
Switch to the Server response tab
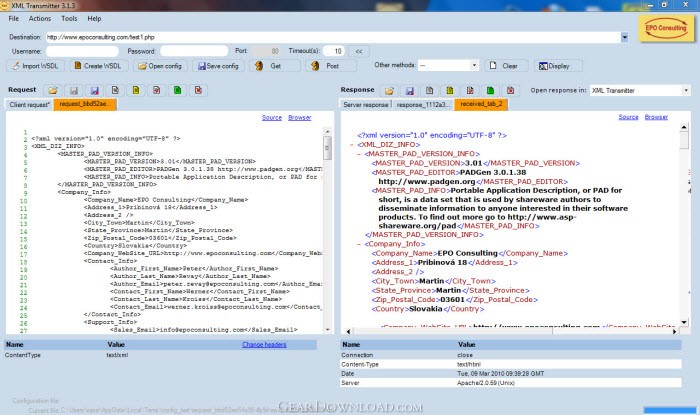coord(366,104)
